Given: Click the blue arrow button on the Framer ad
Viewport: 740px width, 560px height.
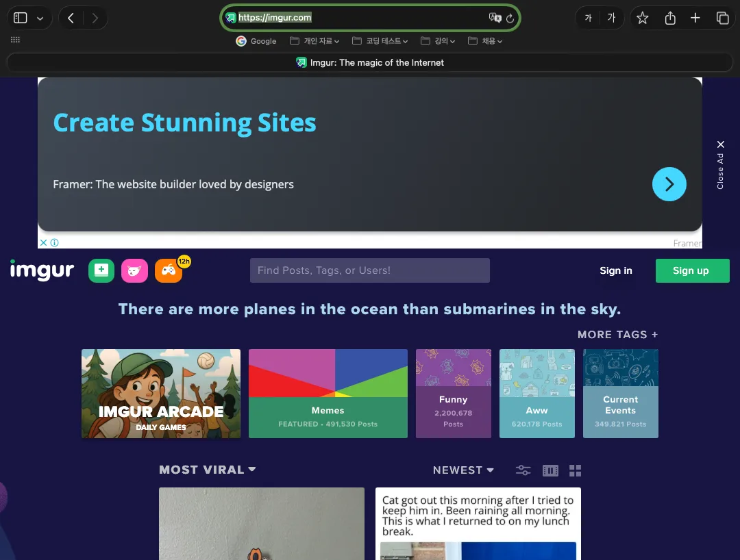Looking at the screenshot, I should (669, 184).
